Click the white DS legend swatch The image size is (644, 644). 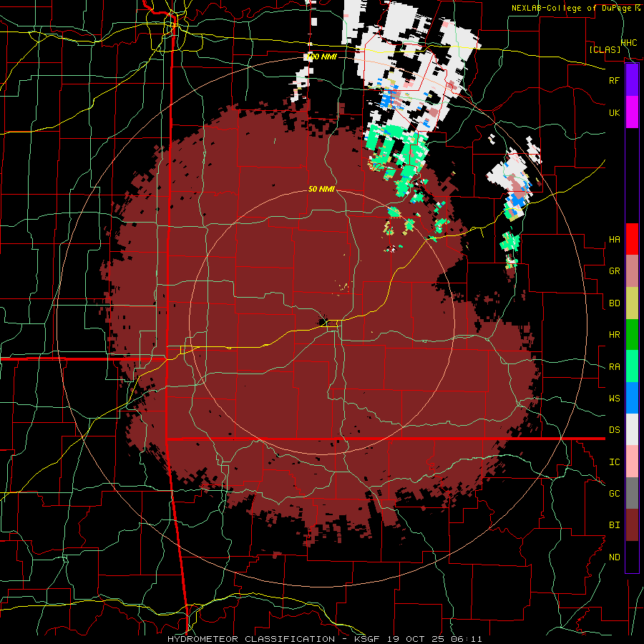[632, 429]
